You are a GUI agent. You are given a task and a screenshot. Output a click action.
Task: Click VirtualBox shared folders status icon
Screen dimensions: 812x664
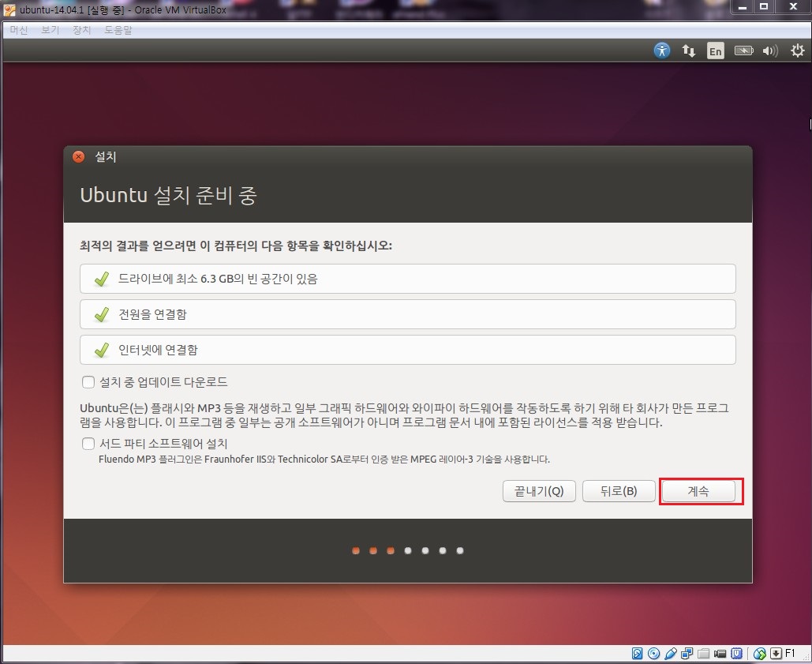click(703, 654)
